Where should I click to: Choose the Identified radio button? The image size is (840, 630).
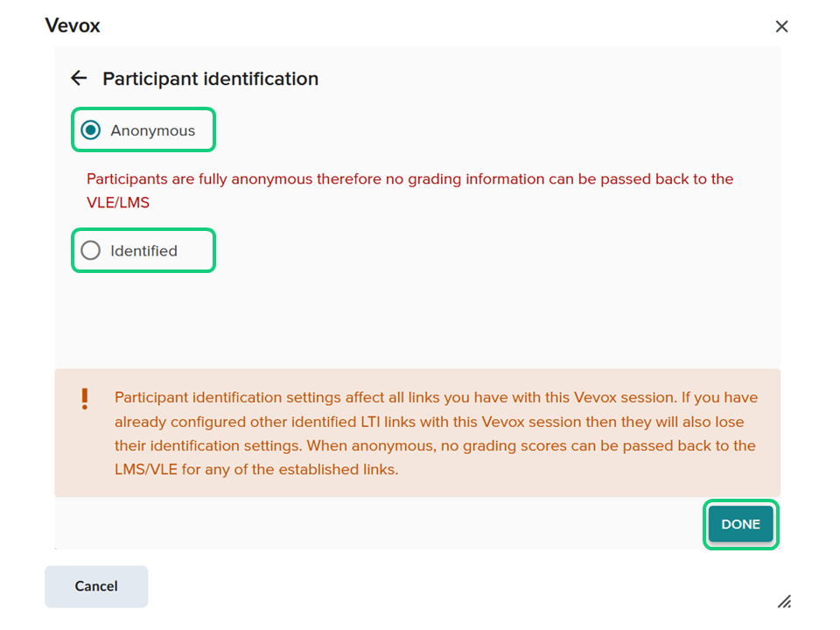coord(90,251)
